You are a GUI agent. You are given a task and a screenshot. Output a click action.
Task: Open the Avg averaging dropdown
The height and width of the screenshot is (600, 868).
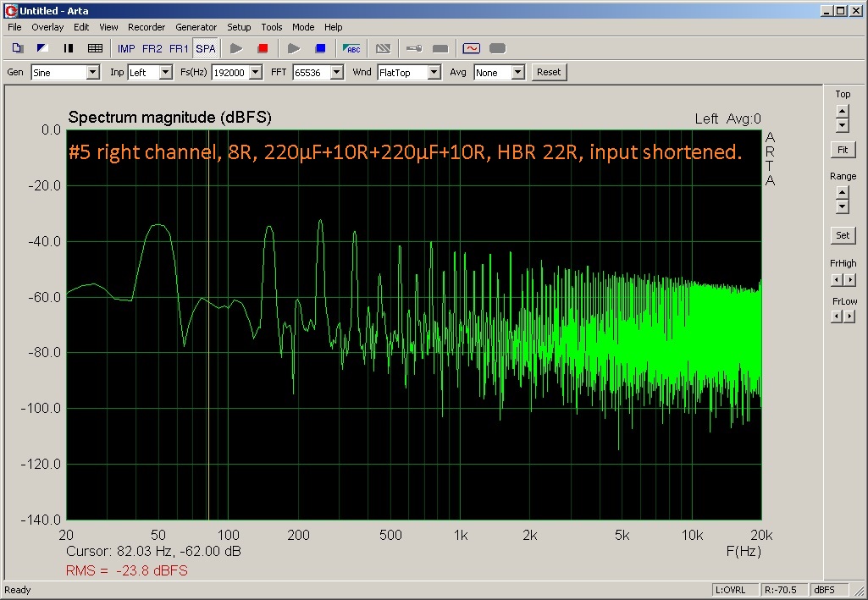517,73
